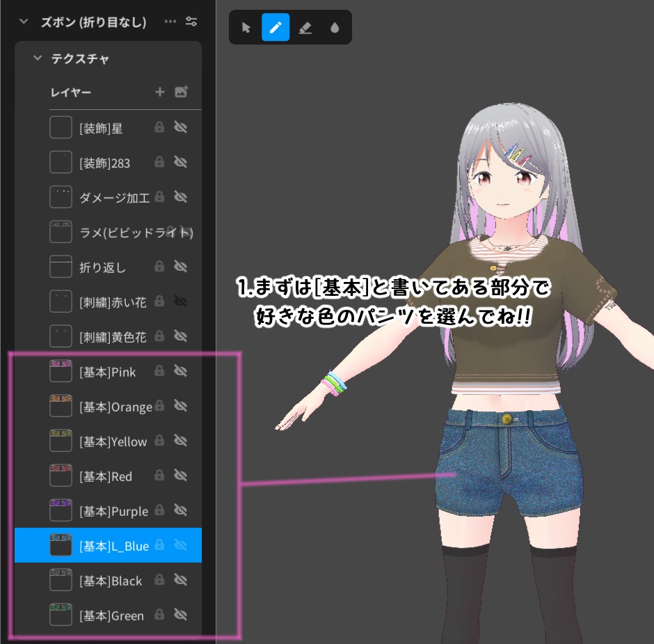The width and height of the screenshot is (654, 644).
Task: Open the three-dot menu for ズボン (折り目なし)
Action: [170, 22]
